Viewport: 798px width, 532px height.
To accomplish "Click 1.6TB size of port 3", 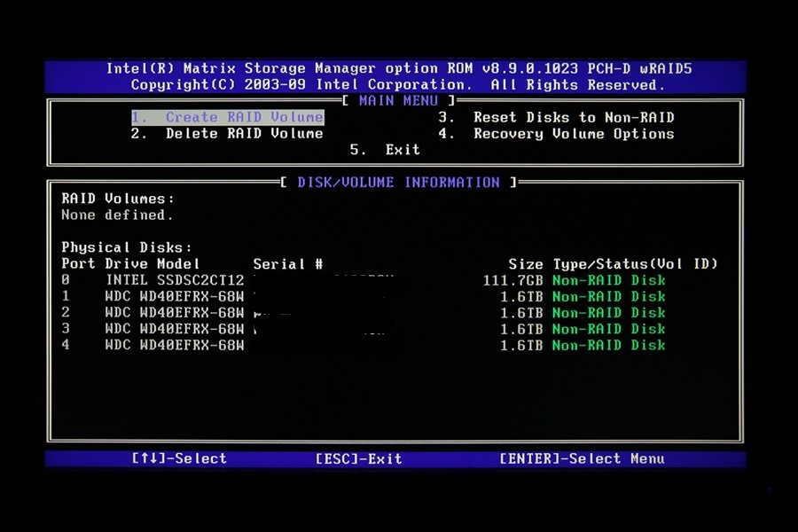I will [521, 329].
